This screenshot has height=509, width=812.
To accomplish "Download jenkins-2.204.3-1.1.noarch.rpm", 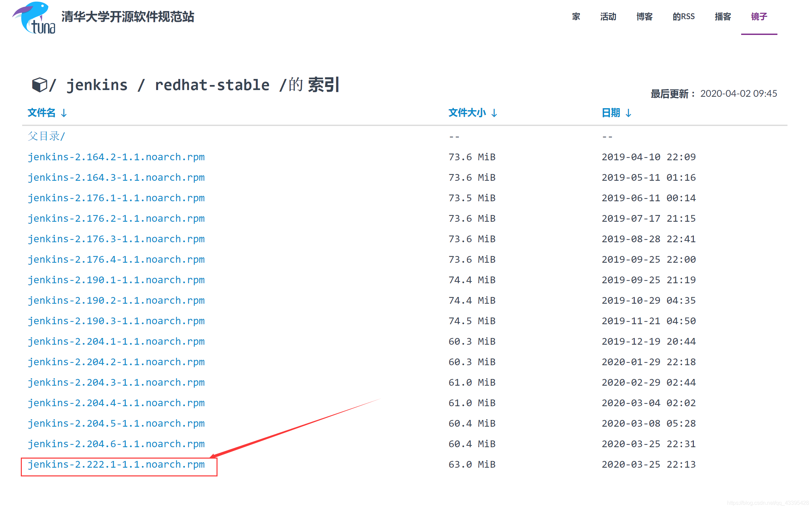I will [x=116, y=383].
